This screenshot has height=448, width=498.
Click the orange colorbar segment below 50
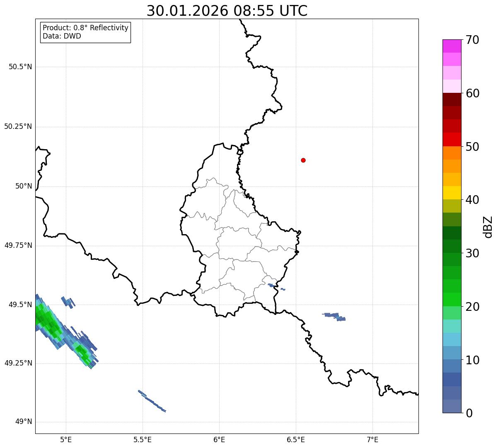(x=452, y=153)
